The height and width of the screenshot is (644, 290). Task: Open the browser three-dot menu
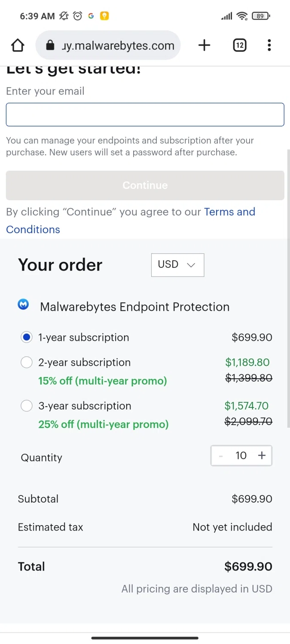269,45
